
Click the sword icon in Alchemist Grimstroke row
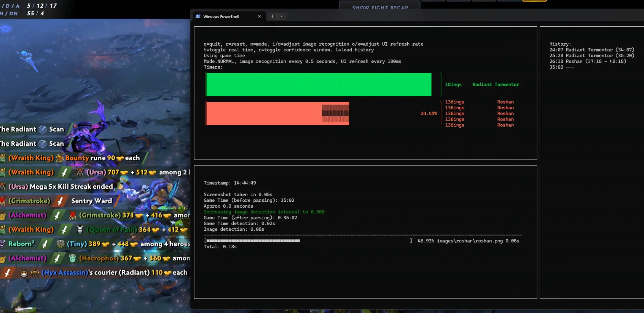pos(57,215)
